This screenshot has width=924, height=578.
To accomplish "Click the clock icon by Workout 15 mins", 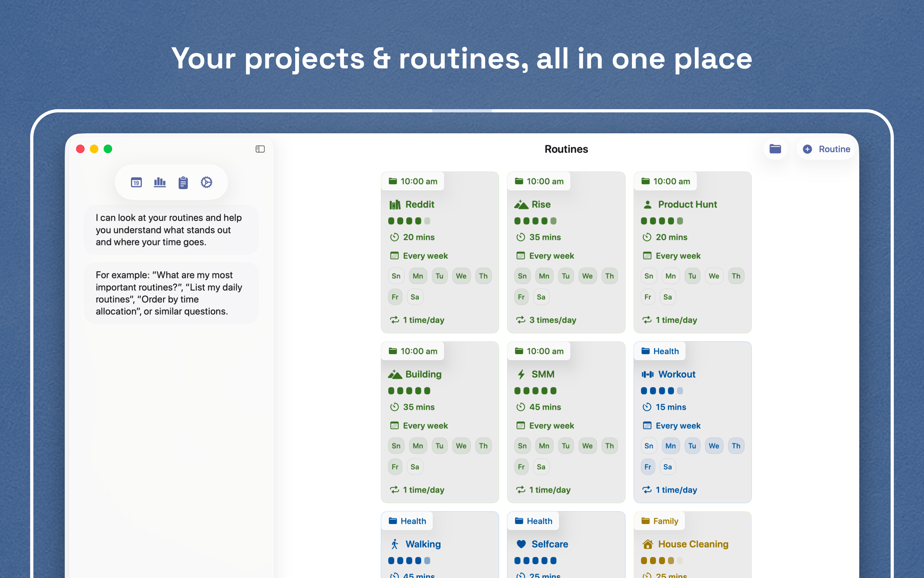I will (647, 407).
